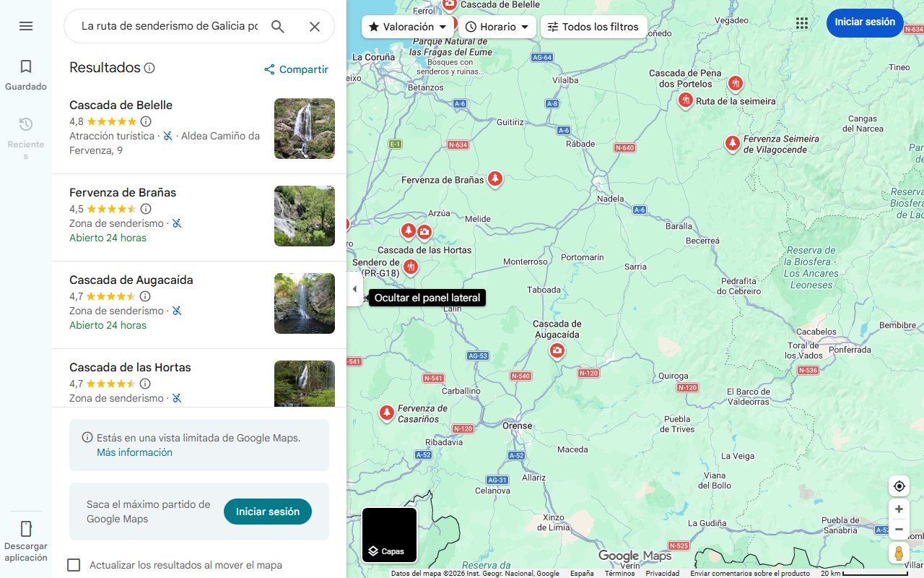924x578 pixels.
Task: Open the Valoración filter dropdown
Action: point(406,27)
